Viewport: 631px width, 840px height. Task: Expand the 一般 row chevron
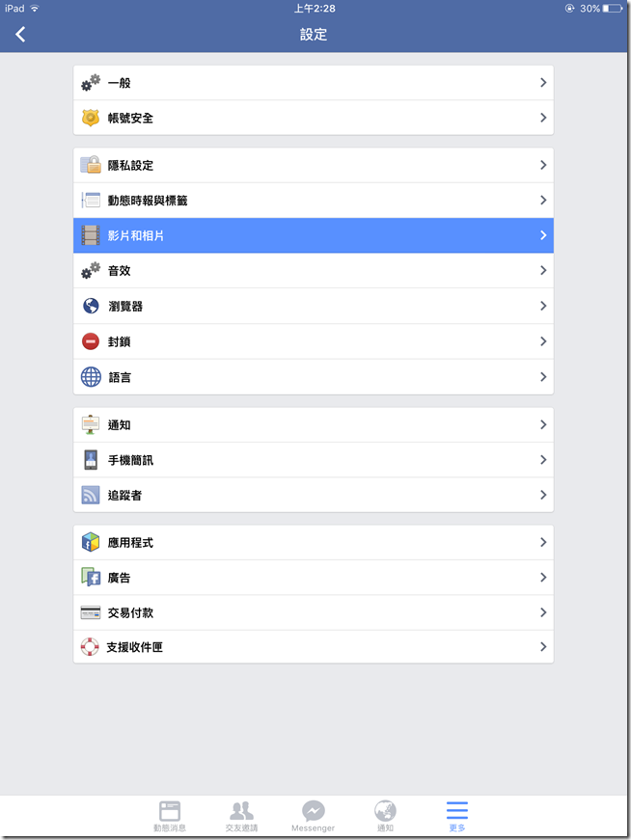coord(543,83)
